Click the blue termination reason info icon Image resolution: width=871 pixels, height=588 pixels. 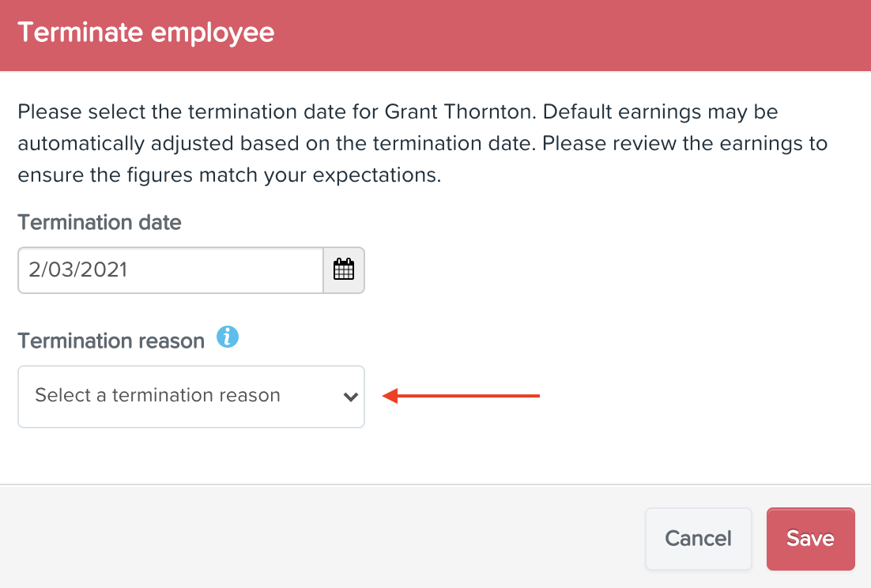pyautogui.click(x=228, y=337)
